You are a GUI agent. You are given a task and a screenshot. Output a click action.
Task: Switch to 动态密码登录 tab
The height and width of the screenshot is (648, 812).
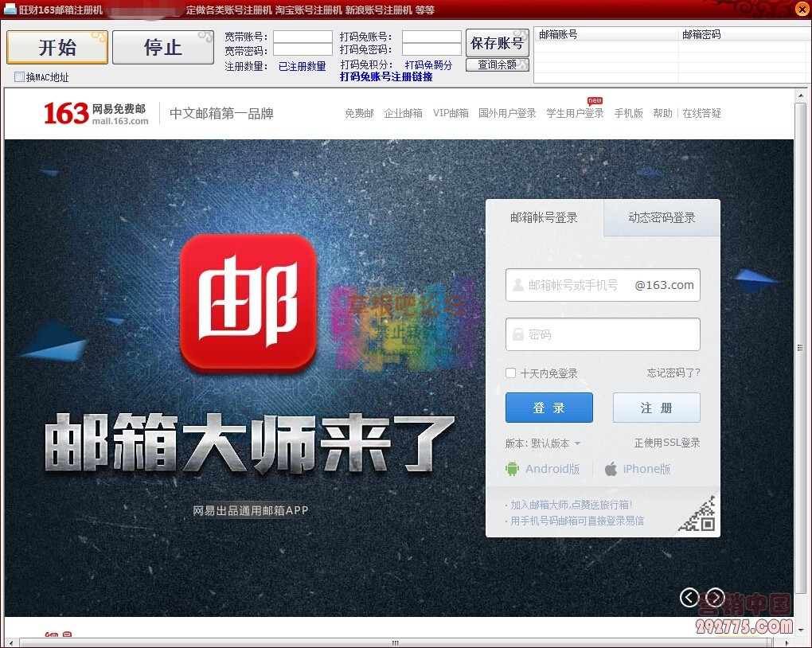coord(662,217)
